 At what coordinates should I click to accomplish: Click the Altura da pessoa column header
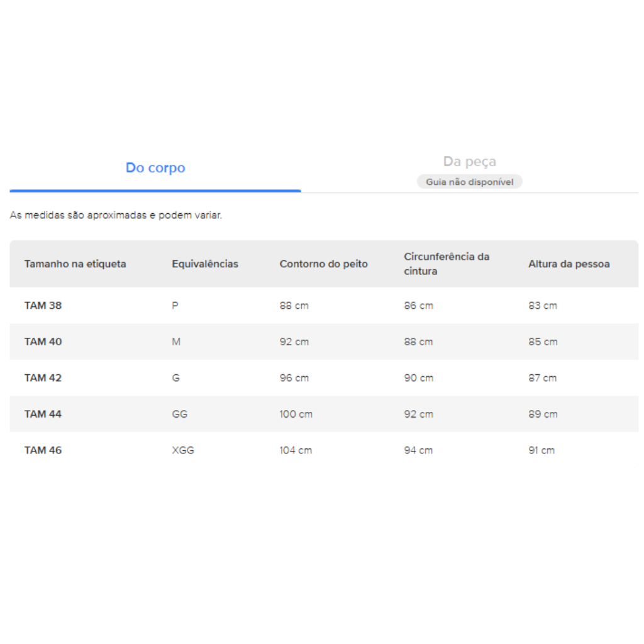click(569, 264)
